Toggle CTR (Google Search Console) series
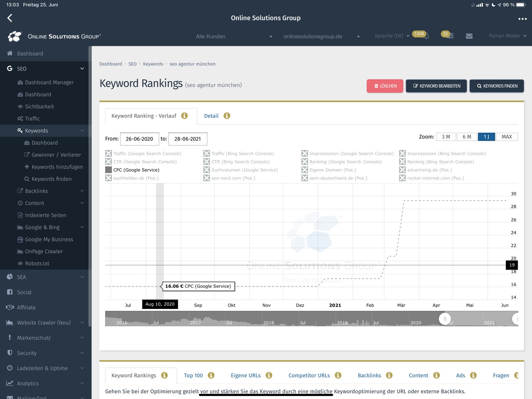The height and width of the screenshot is (399, 532). coord(141,162)
